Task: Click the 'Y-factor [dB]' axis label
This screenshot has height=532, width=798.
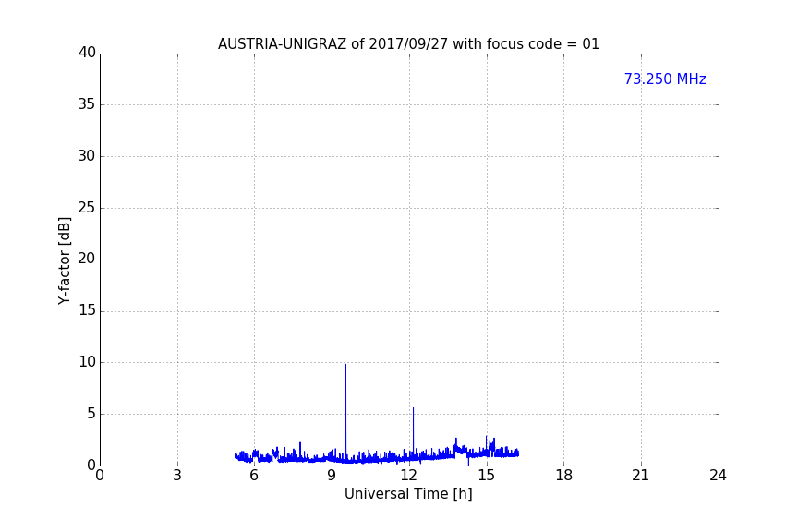Action: [x=64, y=260]
